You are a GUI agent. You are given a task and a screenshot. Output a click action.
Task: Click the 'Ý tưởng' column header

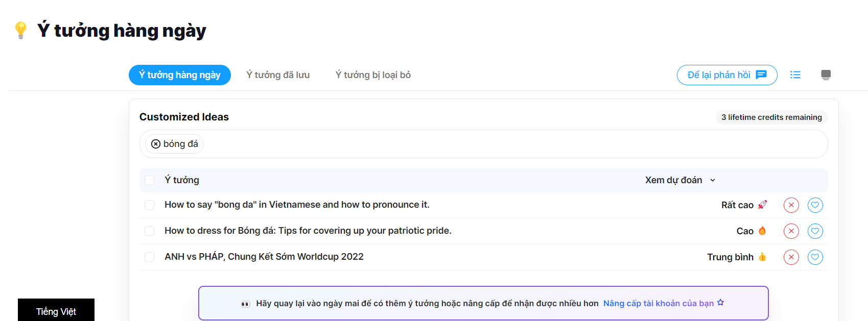pyautogui.click(x=182, y=180)
